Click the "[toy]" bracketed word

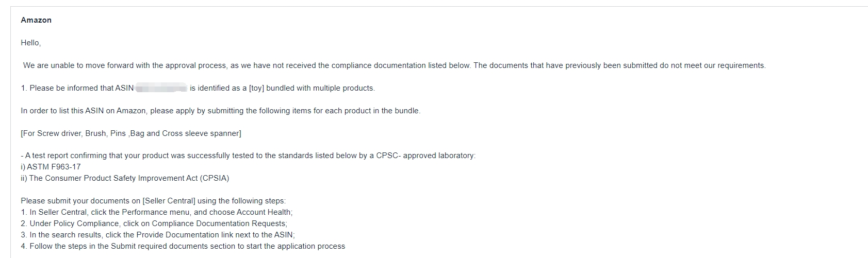[x=256, y=88]
